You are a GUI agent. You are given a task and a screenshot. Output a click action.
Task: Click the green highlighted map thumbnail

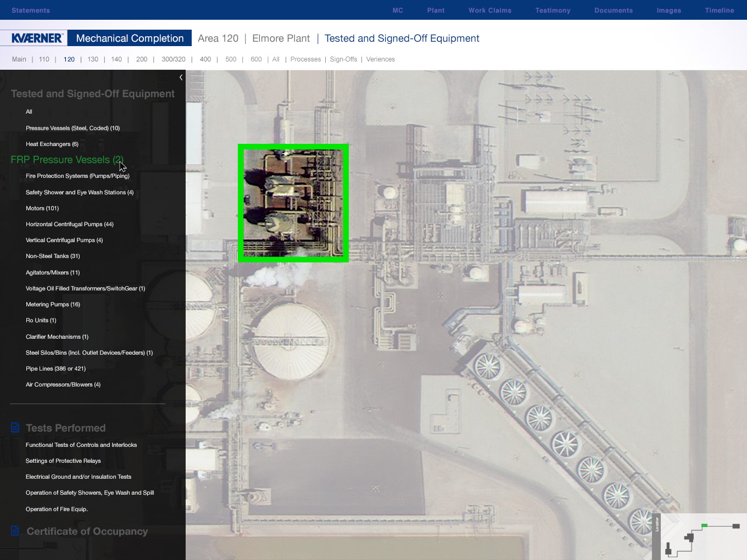(x=293, y=203)
